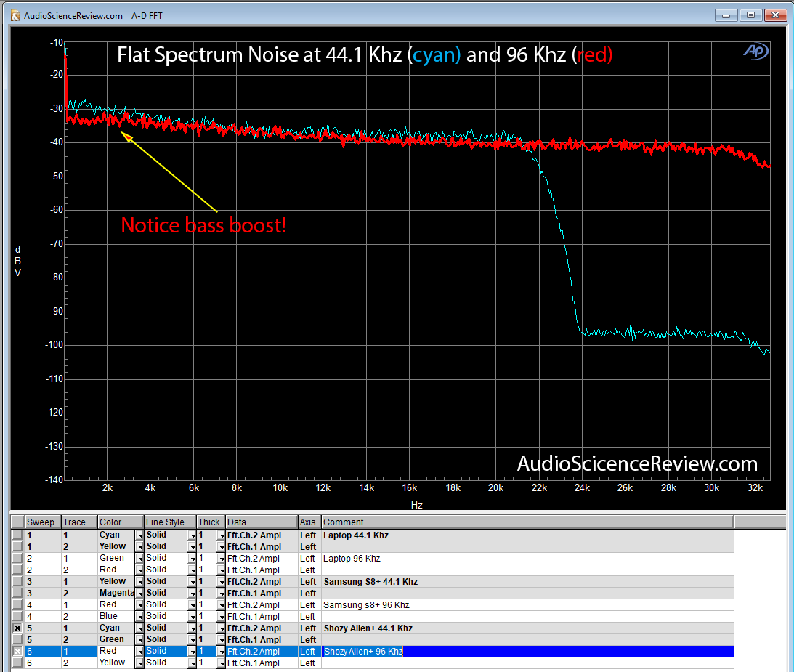Toggle checkbox for sweep 2 trace 2 Red row
The height and width of the screenshot is (672, 794).
pyautogui.click(x=17, y=570)
